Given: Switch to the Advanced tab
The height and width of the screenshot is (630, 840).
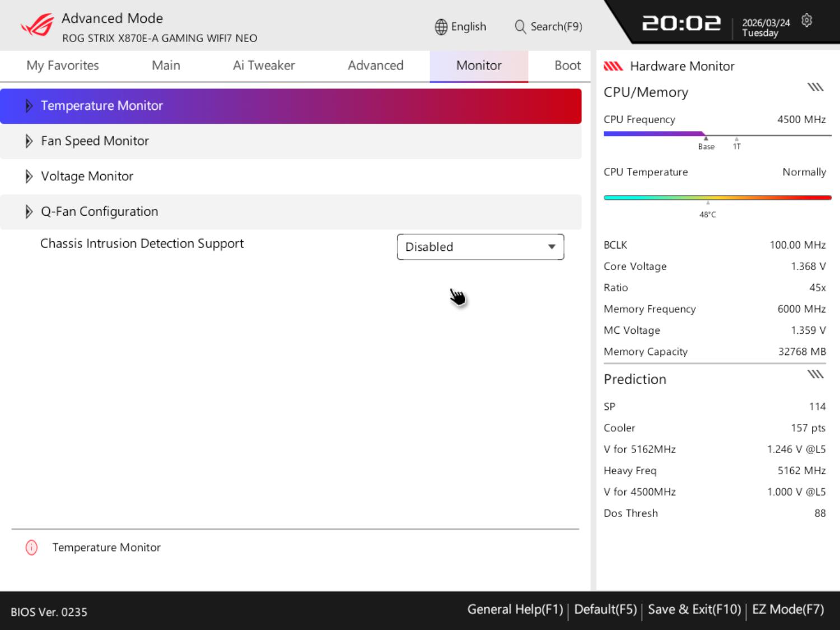Looking at the screenshot, I should coord(375,66).
